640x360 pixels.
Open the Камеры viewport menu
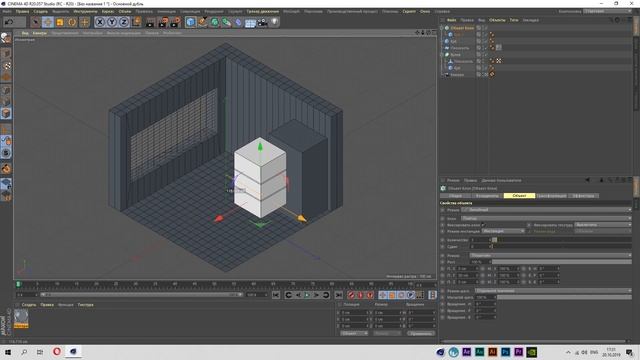coord(40,33)
